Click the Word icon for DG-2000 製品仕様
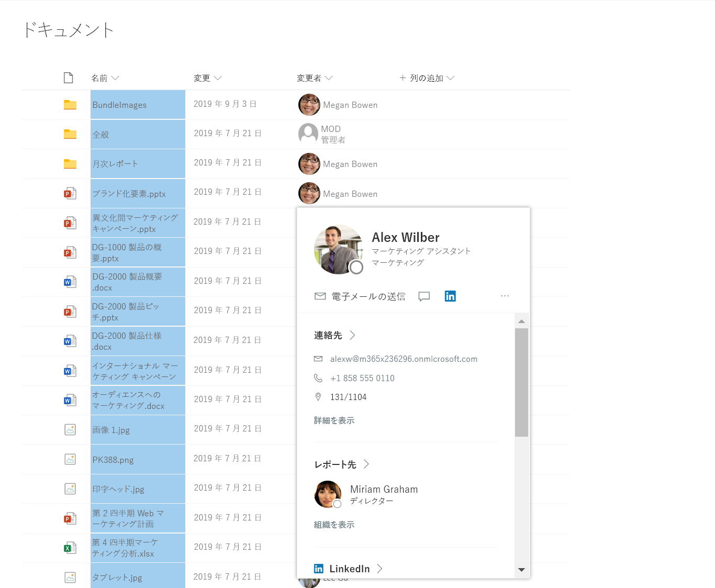Viewport: 715px width, 588px height. [70, 341]
